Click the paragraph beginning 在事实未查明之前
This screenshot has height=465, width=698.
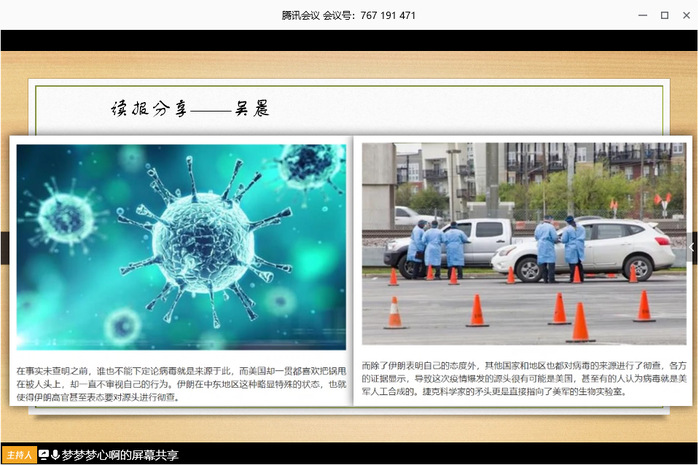coord(181,383)
